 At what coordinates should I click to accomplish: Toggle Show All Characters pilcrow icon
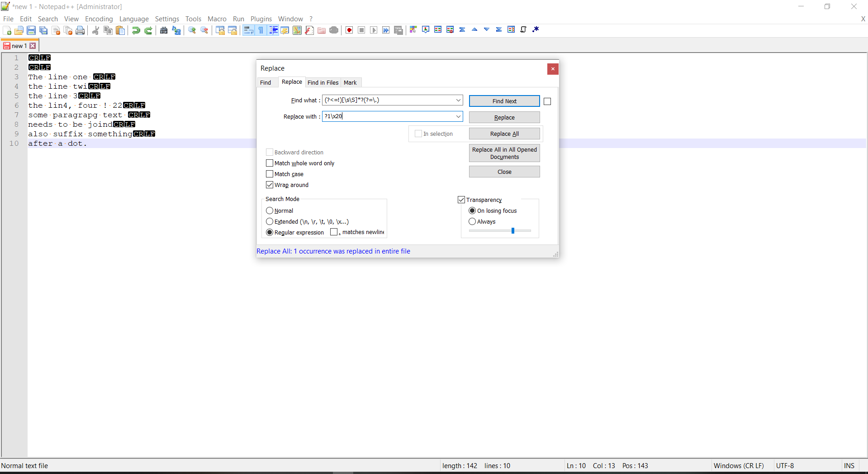point(261,30)
